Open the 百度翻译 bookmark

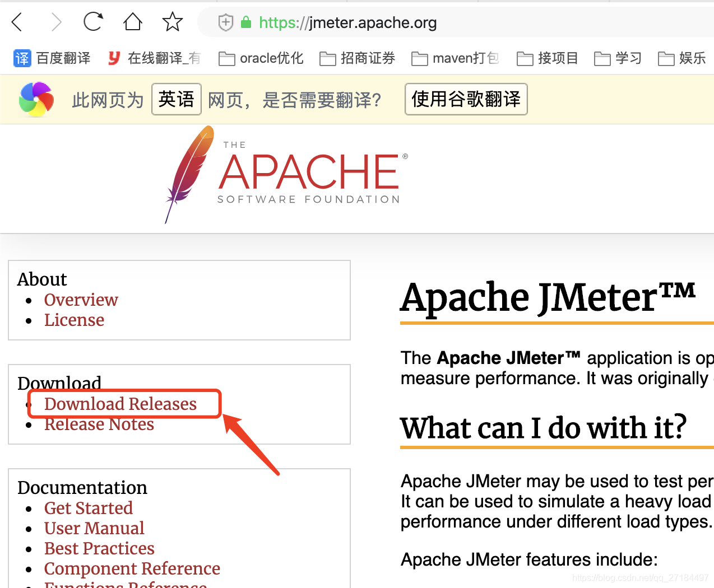point(52,58)
